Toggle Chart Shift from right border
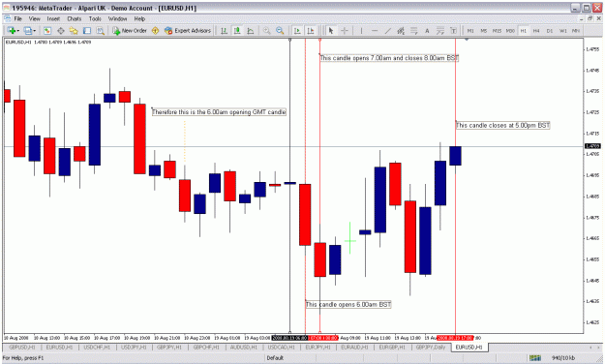 tap(311, 30)
